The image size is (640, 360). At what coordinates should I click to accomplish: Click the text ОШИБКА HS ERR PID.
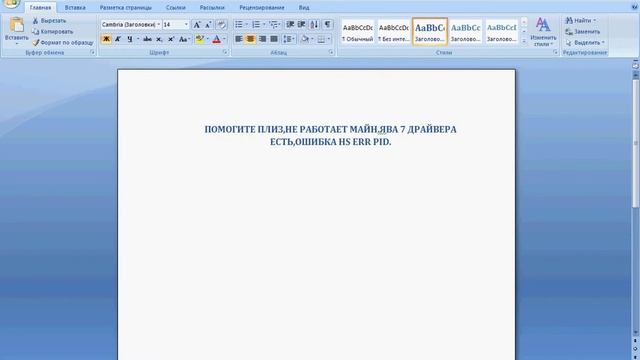pyautogui.click(x=343, y=142)
